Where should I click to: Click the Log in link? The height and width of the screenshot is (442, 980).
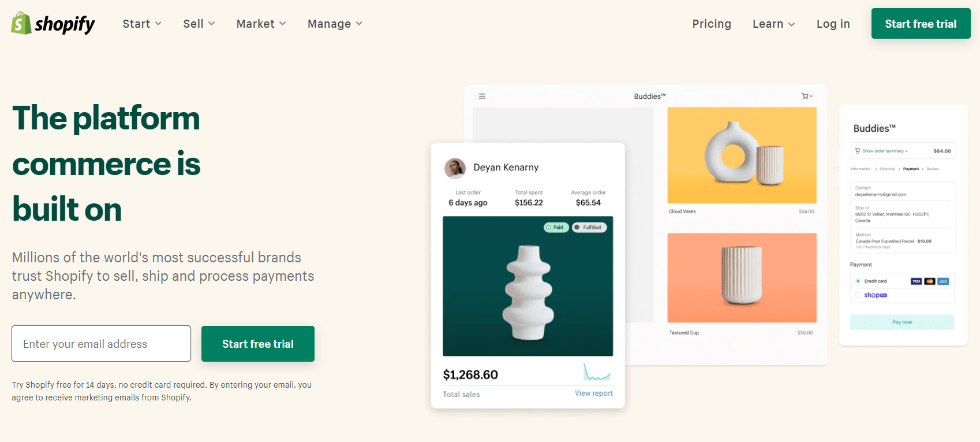833,24
